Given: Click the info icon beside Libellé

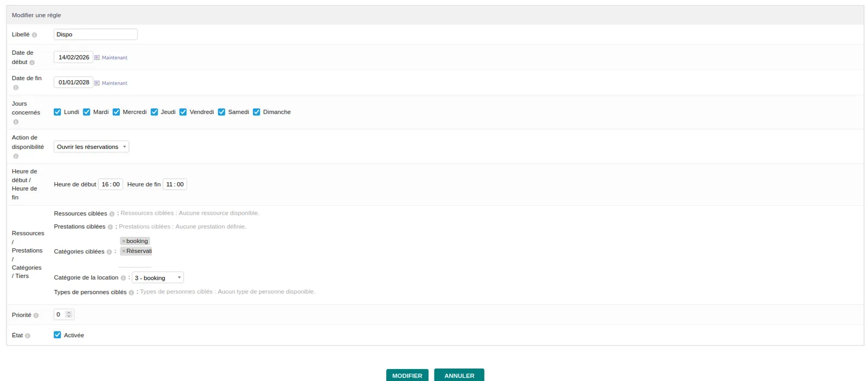Looking at the screenshot, I should (34, 35).
